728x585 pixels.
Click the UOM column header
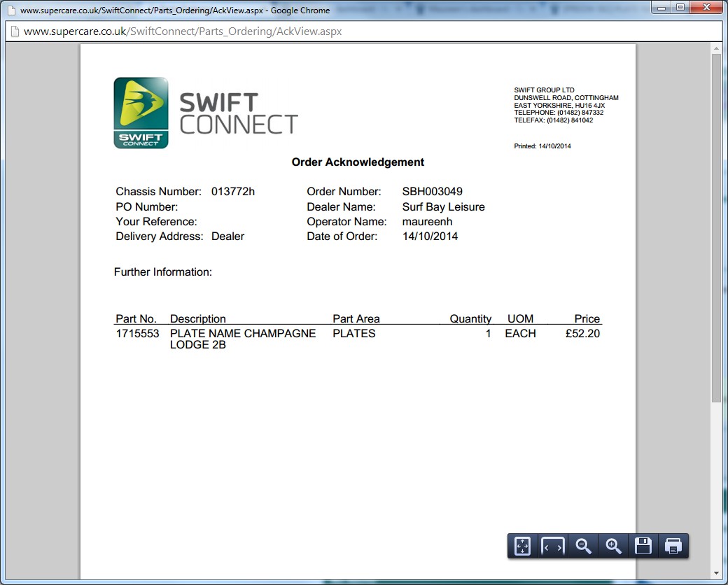pyautogui.click(x=521, y=318)
